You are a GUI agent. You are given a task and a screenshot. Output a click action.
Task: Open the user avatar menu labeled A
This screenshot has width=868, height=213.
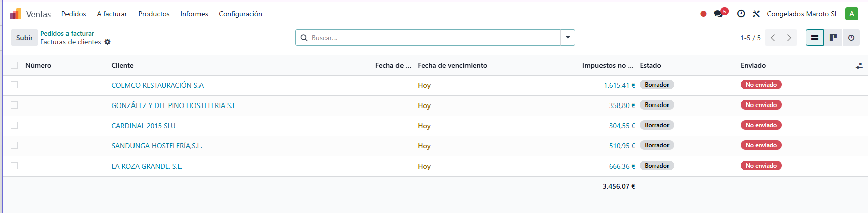[851, 14]
